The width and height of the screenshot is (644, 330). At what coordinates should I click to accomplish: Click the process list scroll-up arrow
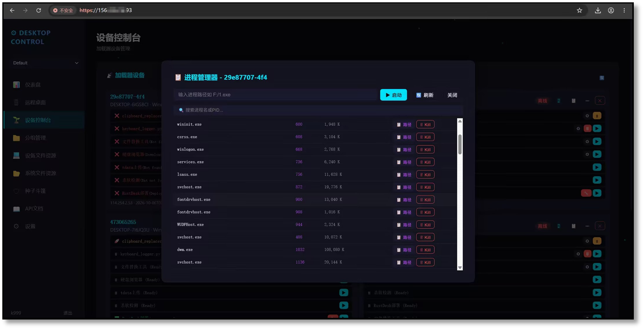(x=460, y=121)
